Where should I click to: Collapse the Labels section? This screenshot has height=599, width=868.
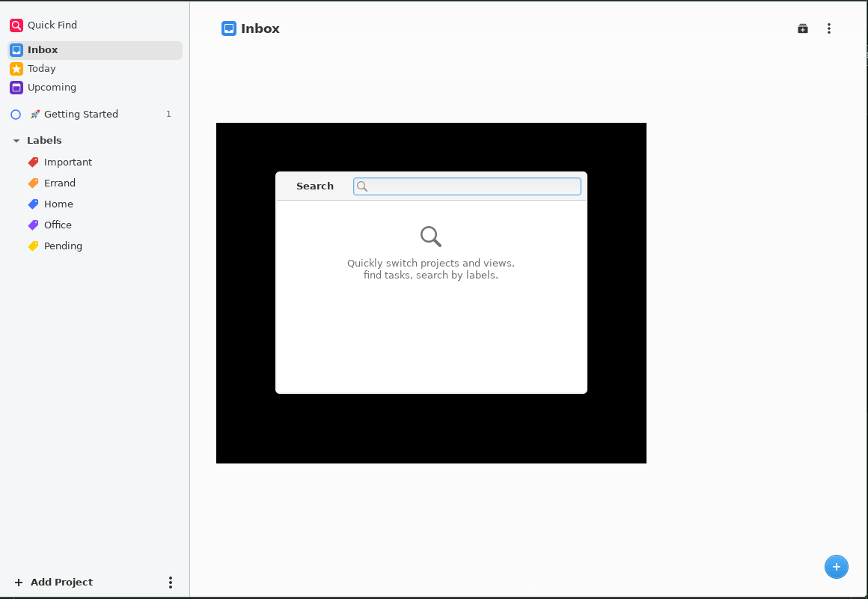16,140
